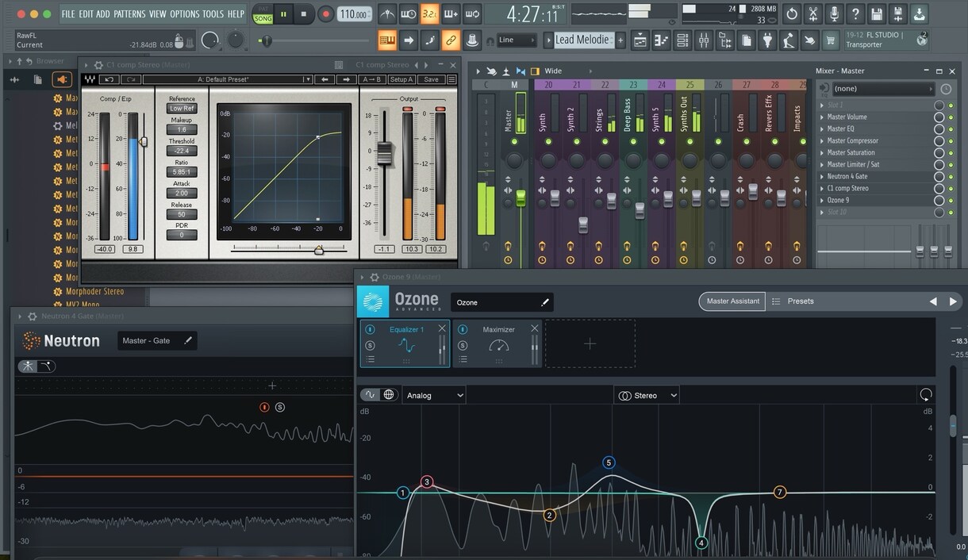Screen dimensions: 968x560
Task: Open the OPTIONS menu
Action: point(185,13)
